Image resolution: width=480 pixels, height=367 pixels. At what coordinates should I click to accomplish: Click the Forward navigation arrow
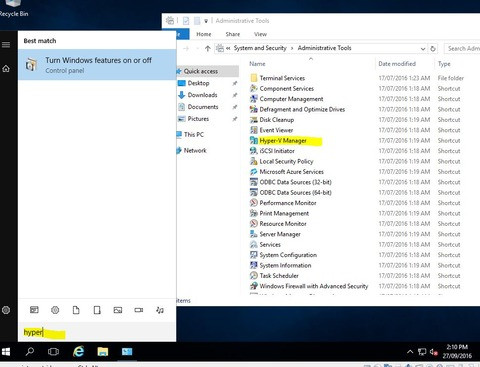(186, 49)
